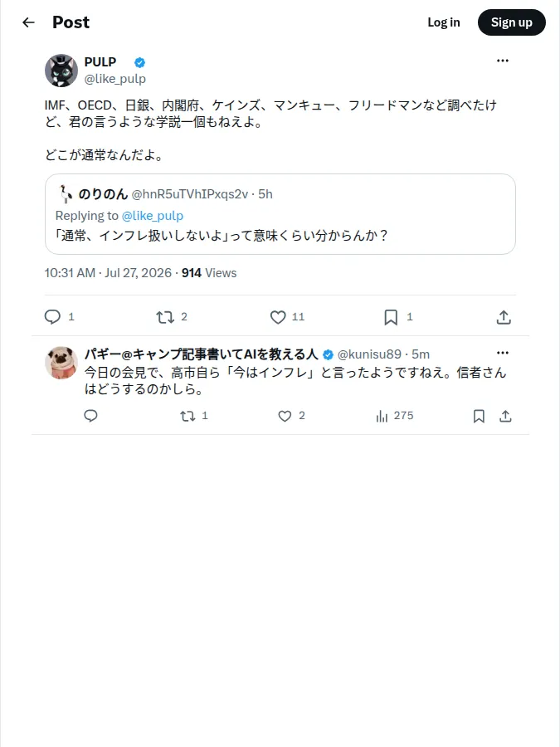This screenshot has width=560, height=747.
Task: Like the main post with 11 likes
Action: click(278, 317)
